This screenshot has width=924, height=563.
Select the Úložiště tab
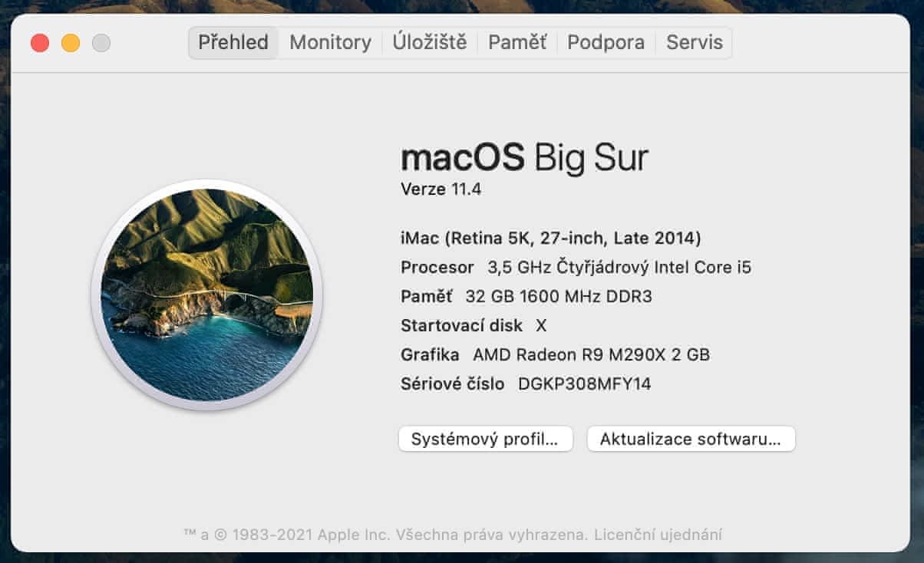click(x=429, y=43)
